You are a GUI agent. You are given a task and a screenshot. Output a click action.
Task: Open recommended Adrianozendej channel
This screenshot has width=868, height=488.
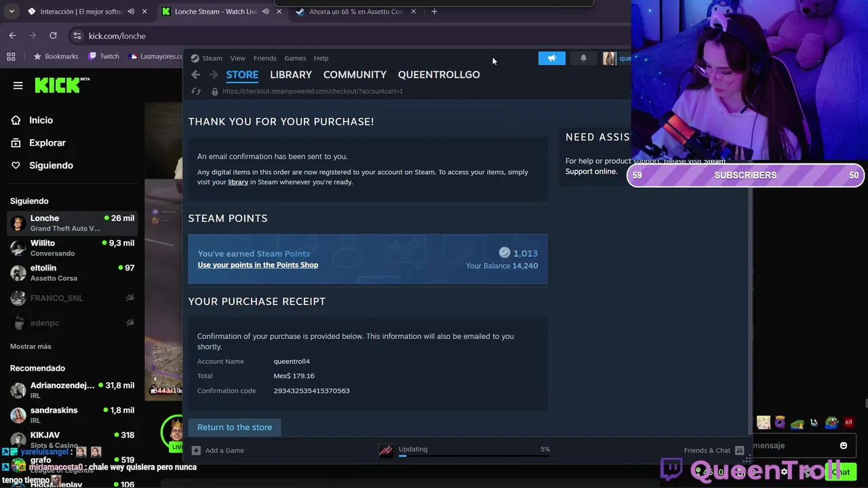(x=72, y=390)
